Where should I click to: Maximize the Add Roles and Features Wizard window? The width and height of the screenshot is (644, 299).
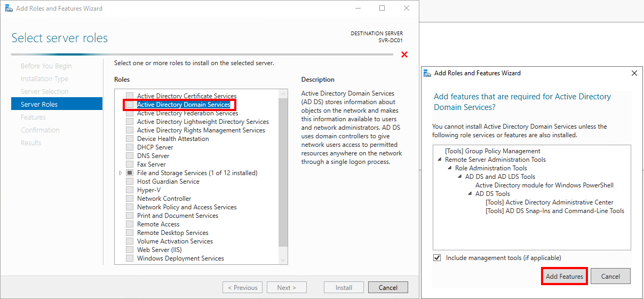pyautogui.click(x=382, y=9)
